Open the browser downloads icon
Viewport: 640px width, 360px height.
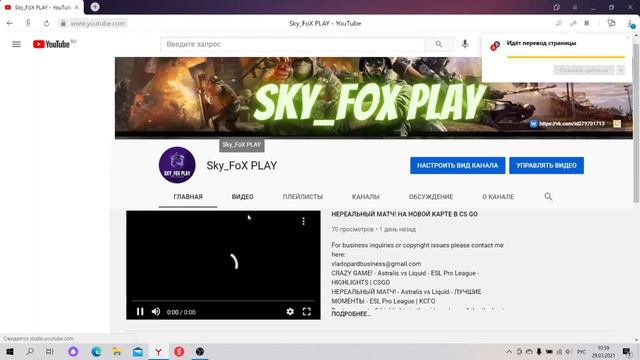(x=631, y=24)
